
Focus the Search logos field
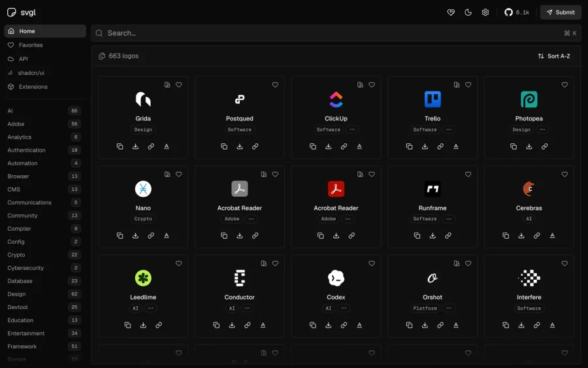(x=336, y=33)
